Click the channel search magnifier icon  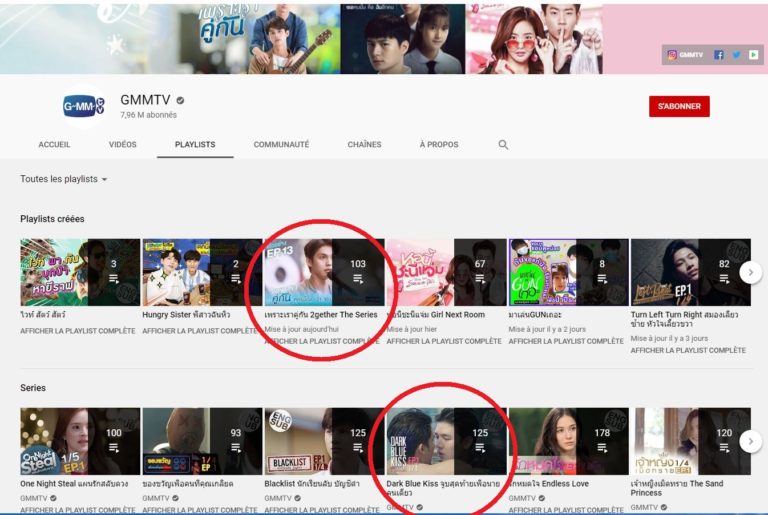pos(503,145)
